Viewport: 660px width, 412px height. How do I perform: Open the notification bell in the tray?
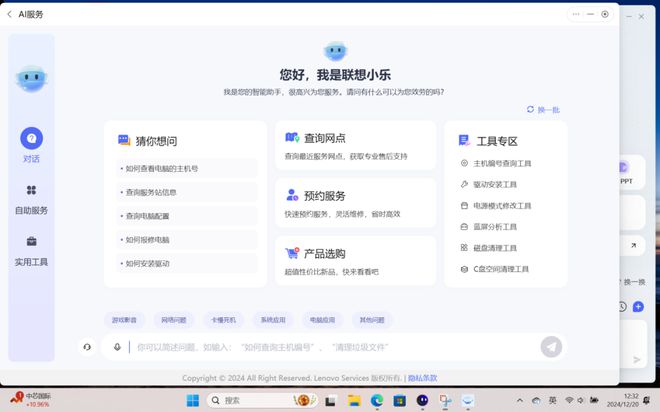(647, 400)
